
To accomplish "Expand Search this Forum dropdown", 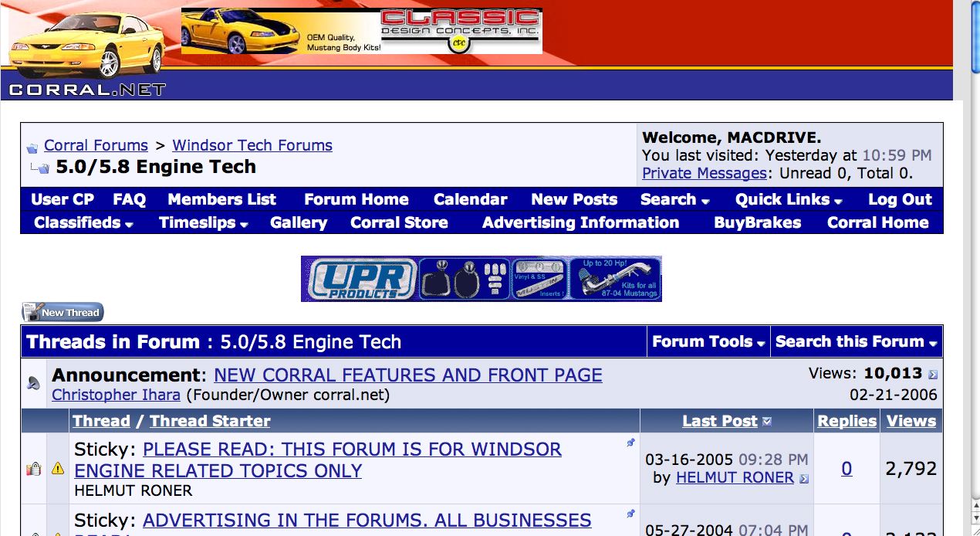I will pos(856,341).
